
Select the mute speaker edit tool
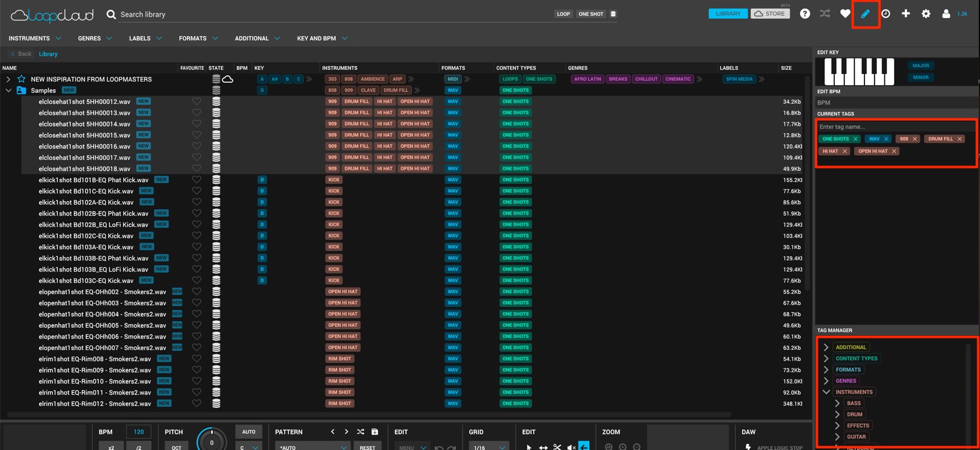[571, 447]
